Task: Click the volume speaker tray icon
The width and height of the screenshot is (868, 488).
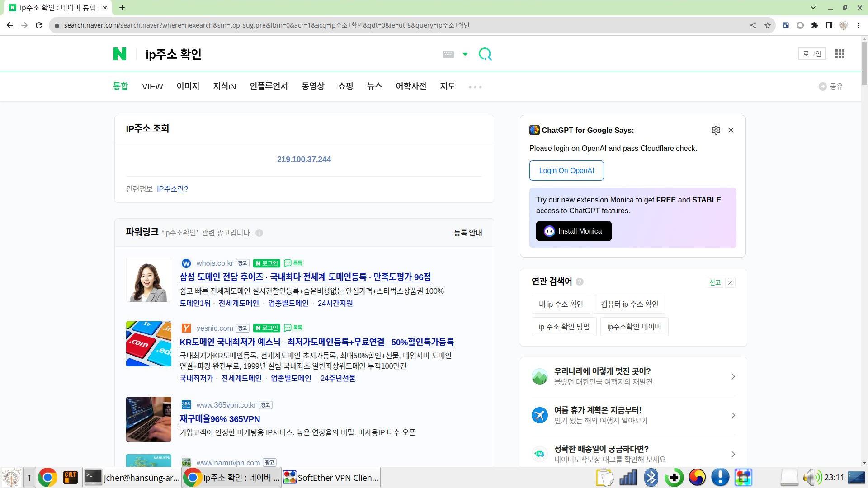Action: click(x=812, y=478)
